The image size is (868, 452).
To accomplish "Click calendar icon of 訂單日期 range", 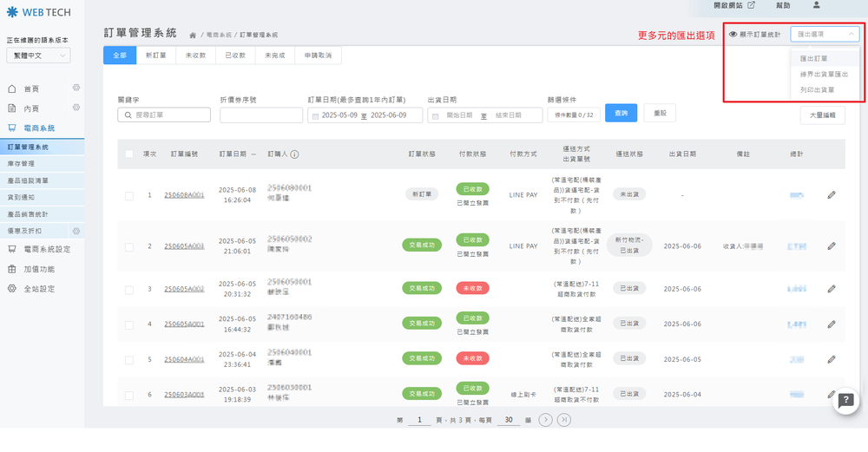I will (x=316, y=115).
